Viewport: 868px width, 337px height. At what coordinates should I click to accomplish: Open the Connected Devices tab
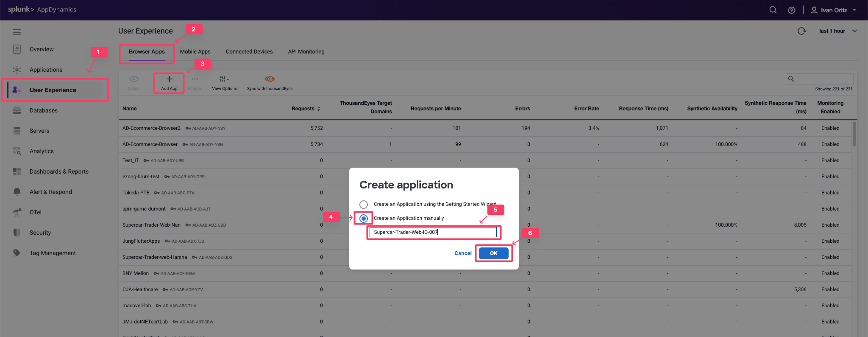click(x=249, y=52)
